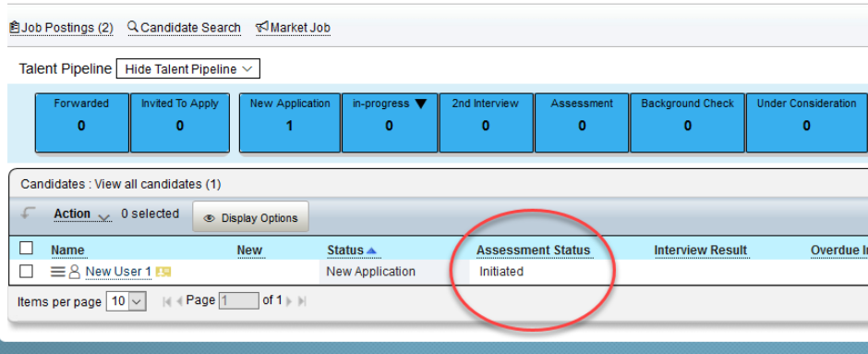This screenshot has width=868, height=354.
Task: Click the Page number input field
Action: [x=238, y=300]
